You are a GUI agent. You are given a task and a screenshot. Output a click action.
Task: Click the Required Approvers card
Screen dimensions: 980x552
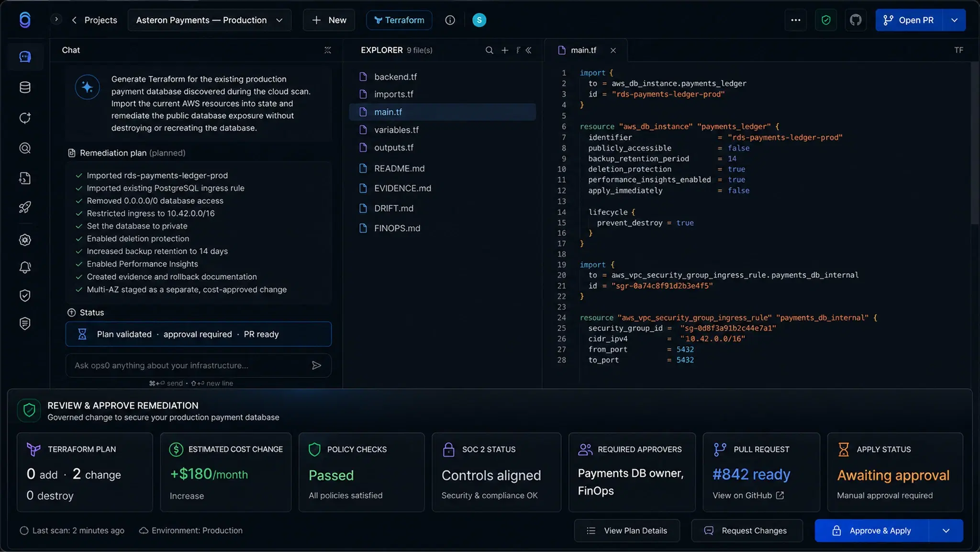coord(632,472)
